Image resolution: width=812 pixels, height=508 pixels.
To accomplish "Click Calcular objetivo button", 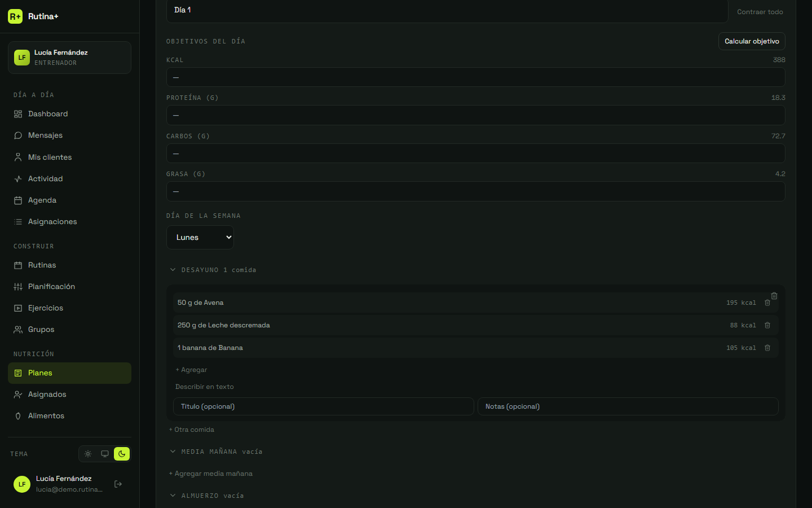I will pyautogui.click(x=752, y=41).
